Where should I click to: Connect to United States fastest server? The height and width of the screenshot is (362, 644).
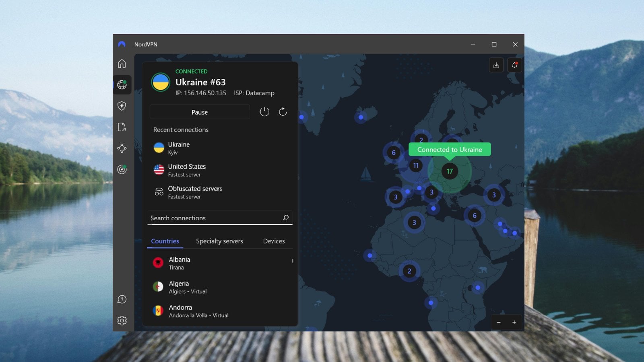coord(186,170)
